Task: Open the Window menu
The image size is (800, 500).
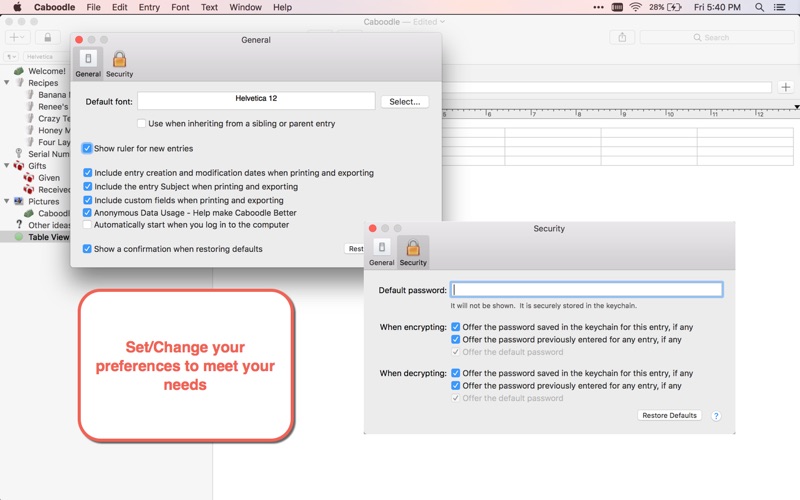Action: click(245, 7)
